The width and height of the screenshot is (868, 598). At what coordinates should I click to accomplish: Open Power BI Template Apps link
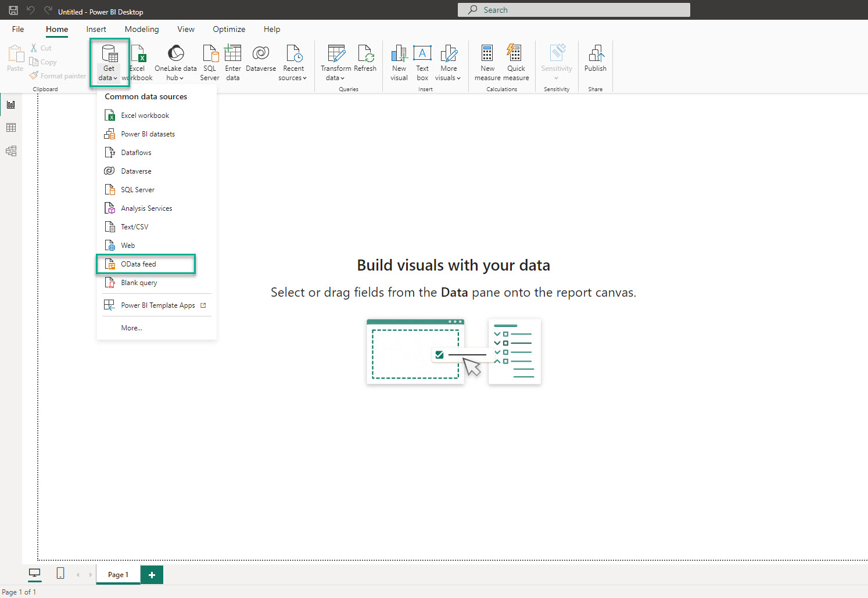pos(157,305)
